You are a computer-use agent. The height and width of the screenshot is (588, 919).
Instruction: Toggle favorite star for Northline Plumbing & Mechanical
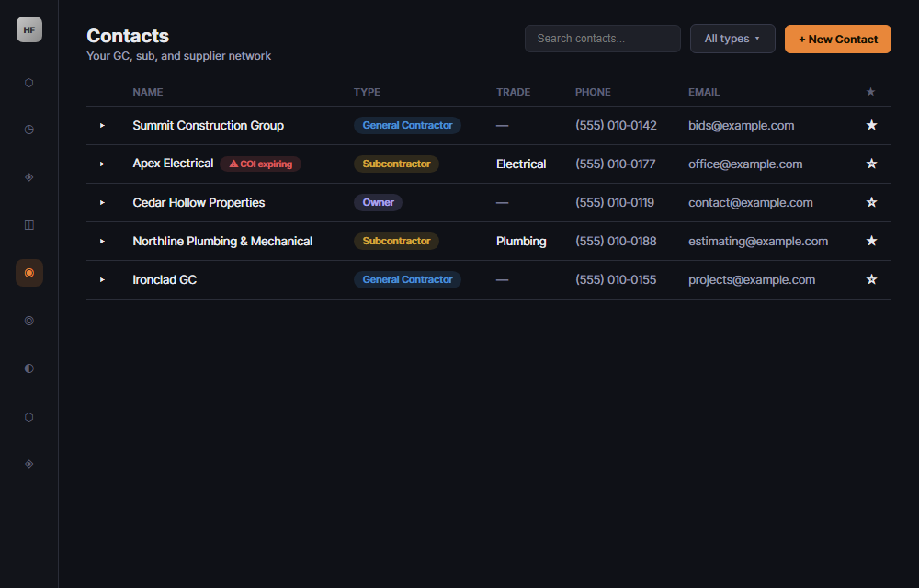tap(871, 241)
